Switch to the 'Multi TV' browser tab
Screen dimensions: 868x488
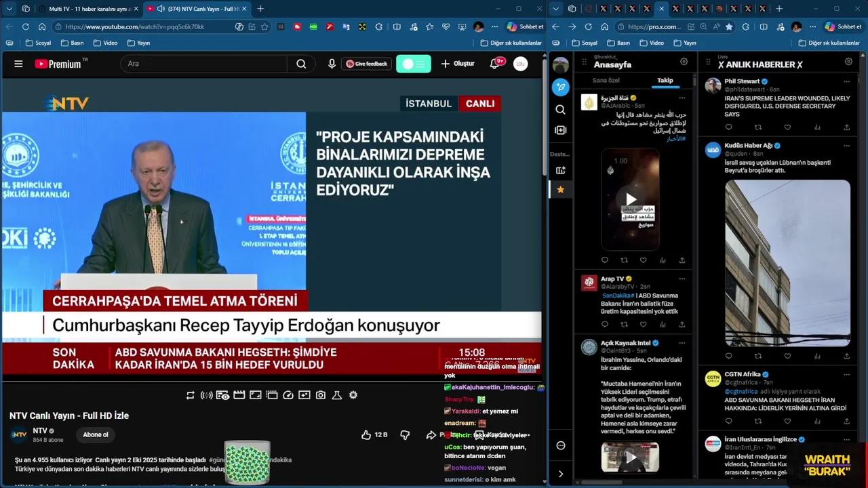tap(90, 9)
